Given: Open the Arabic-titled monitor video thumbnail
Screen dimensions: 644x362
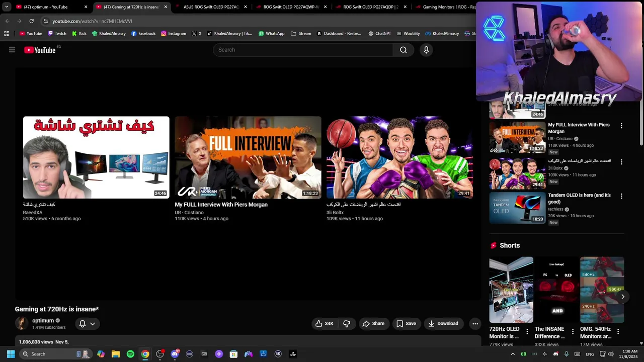Looking at the screenshot, I should tap(96, 157).
